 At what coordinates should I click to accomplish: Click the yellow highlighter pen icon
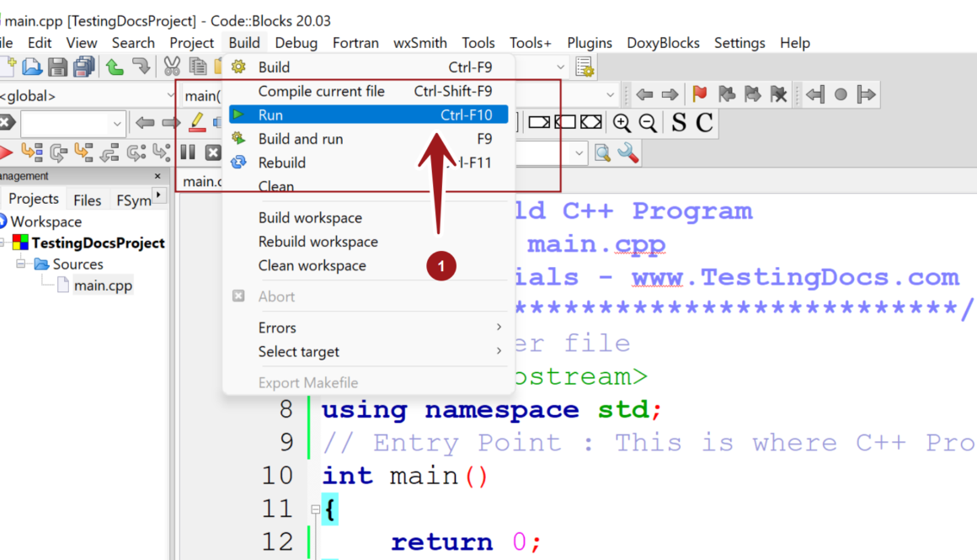[197, 123]
